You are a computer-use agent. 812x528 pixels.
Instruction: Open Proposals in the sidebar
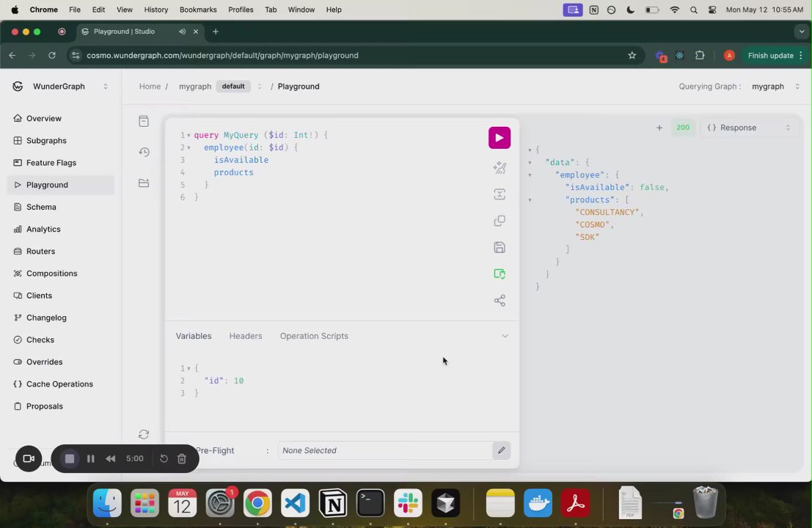[x=61, y=406]
